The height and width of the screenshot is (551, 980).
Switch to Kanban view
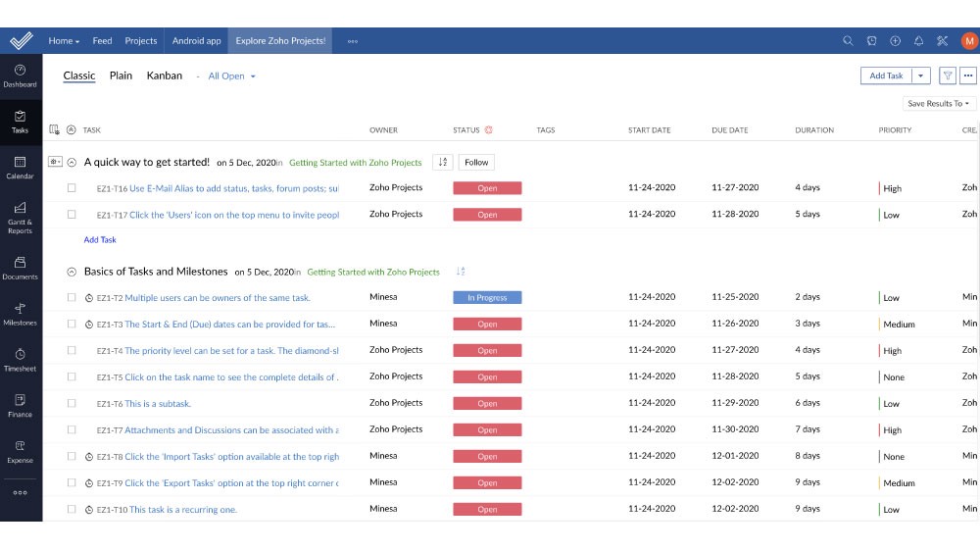[165, 75]
